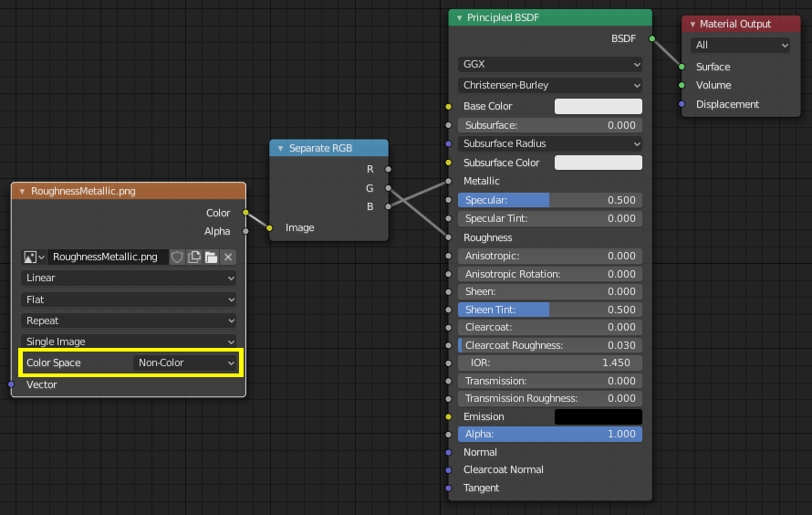Click the Specular value slider
The width and height of the screenshot is (812, 515).
(x=550, y=200)
